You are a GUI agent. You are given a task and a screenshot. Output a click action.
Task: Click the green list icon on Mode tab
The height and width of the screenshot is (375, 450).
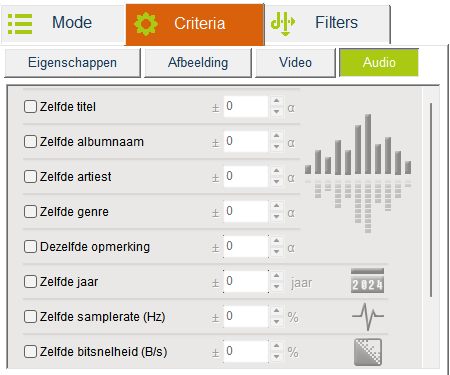20,24
